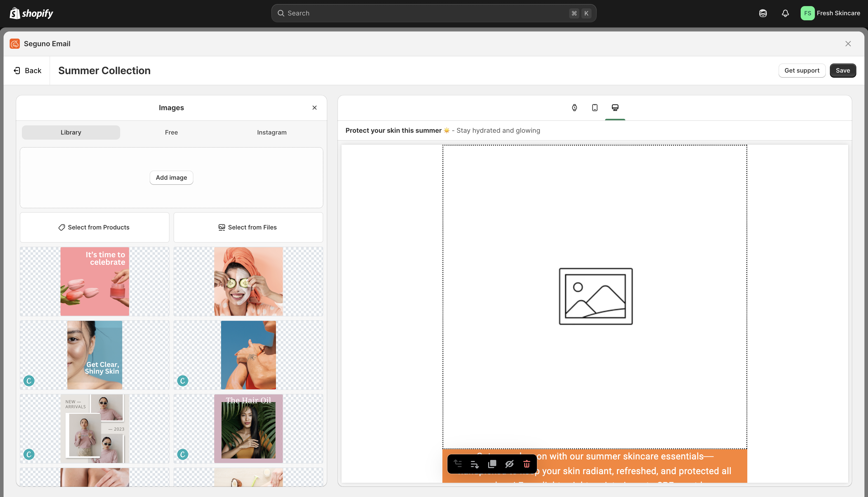Screen dimensions: 868x497
Task: Select the Library tab
Action: click(71, 132)
